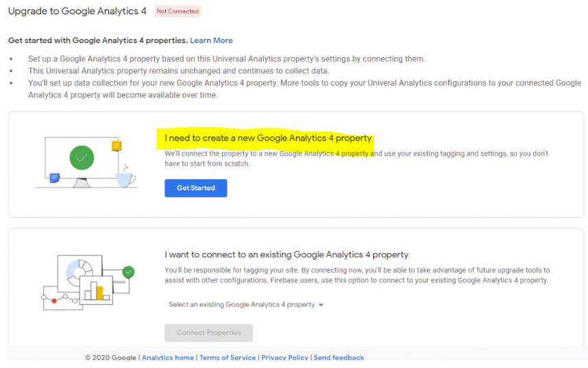Click the '© 2020 Google' footer text
This screenshot has height=368, width=588.
(110, 358)
